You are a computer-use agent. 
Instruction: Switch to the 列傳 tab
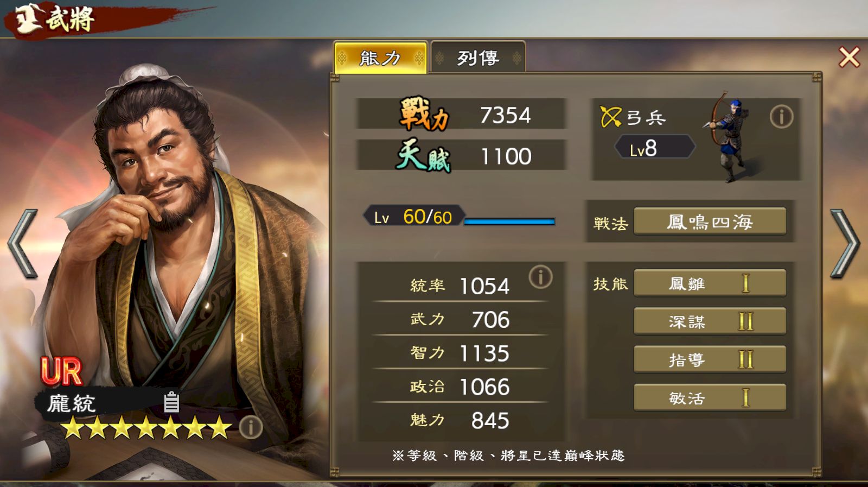pyautogui.click(x=477, y=58)
